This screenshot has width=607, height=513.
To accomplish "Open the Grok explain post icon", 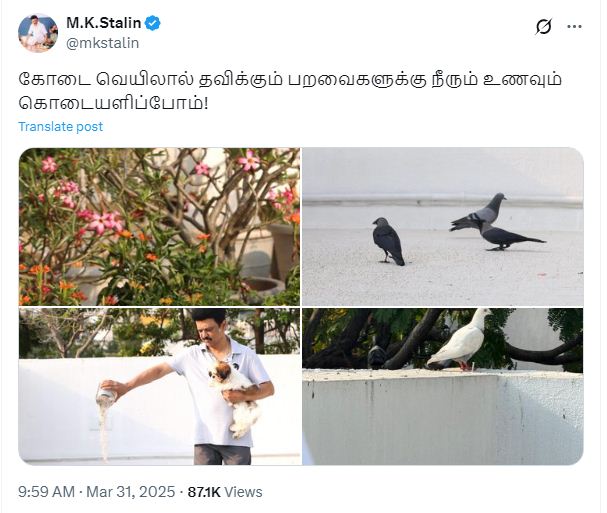I will coord(544,27).
